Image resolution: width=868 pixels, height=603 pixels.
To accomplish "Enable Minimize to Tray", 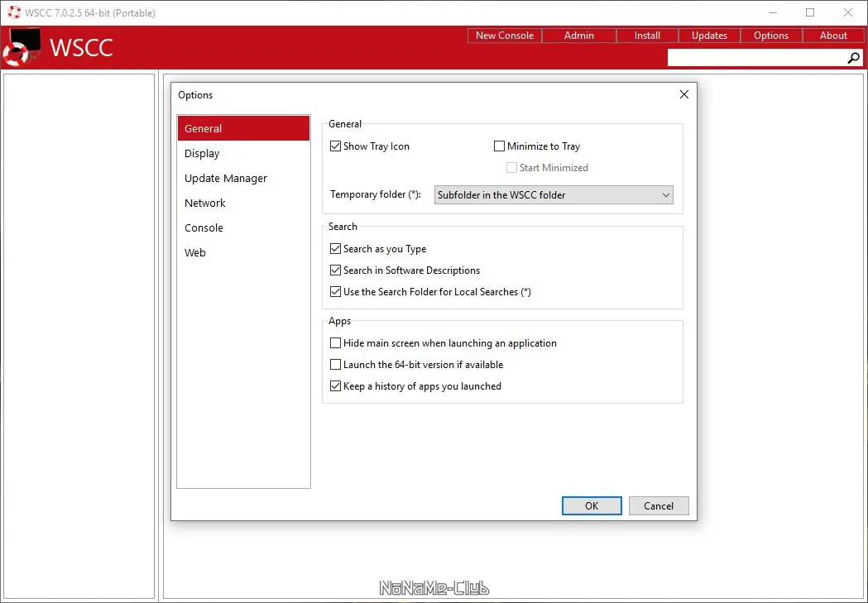I will [500, 146].
